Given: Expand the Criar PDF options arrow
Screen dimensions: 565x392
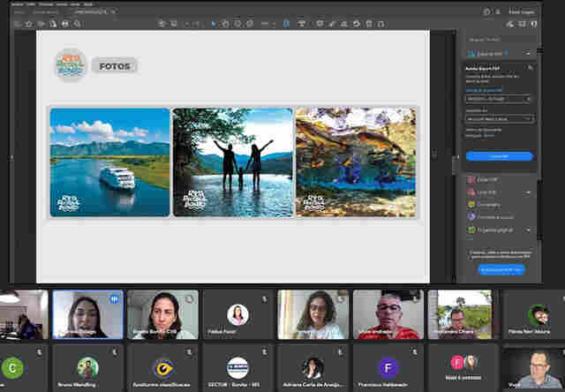Looking at the screenshot, I should point(527,192).
